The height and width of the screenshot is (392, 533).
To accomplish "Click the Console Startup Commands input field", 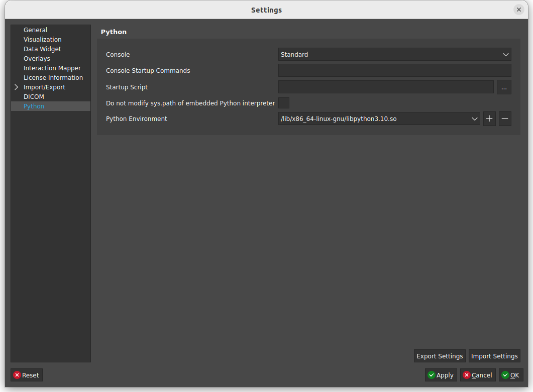I will tap(394, 70).
